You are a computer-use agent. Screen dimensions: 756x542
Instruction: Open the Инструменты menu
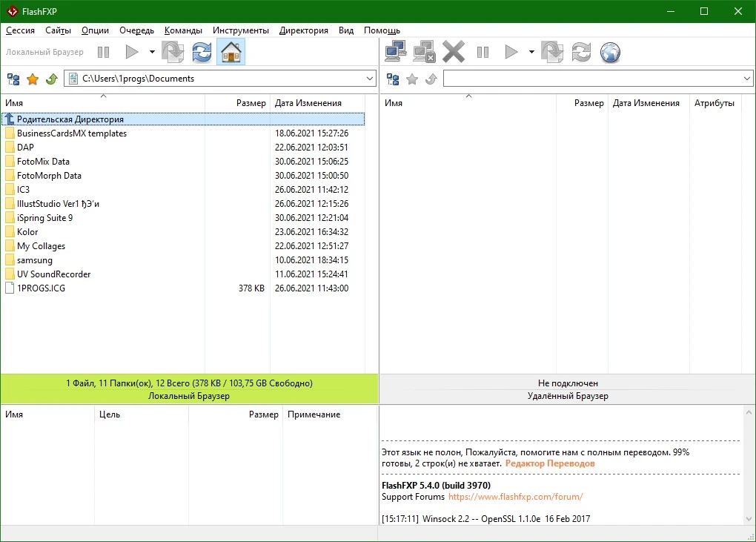(241, 30)
